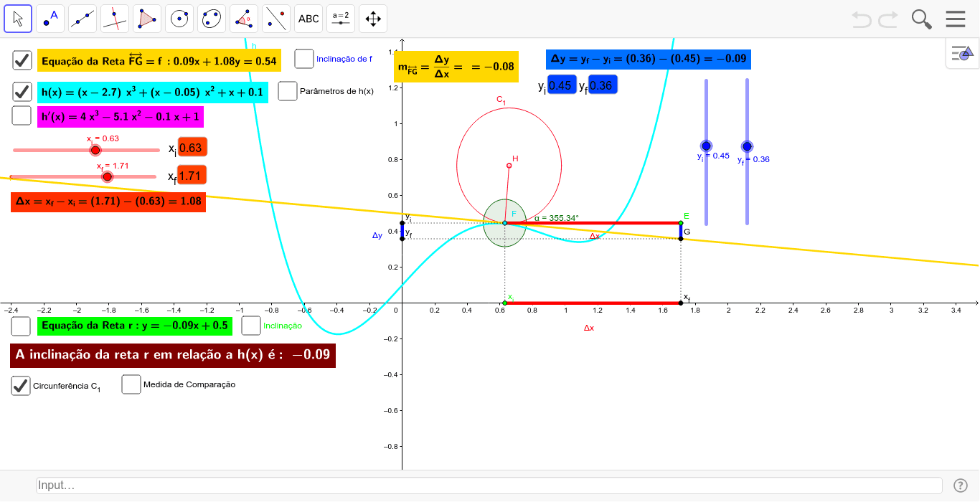The width and height of the screenshot is (980, 502).
Task: Click the Undo arrow
Action: pos(862,19)
